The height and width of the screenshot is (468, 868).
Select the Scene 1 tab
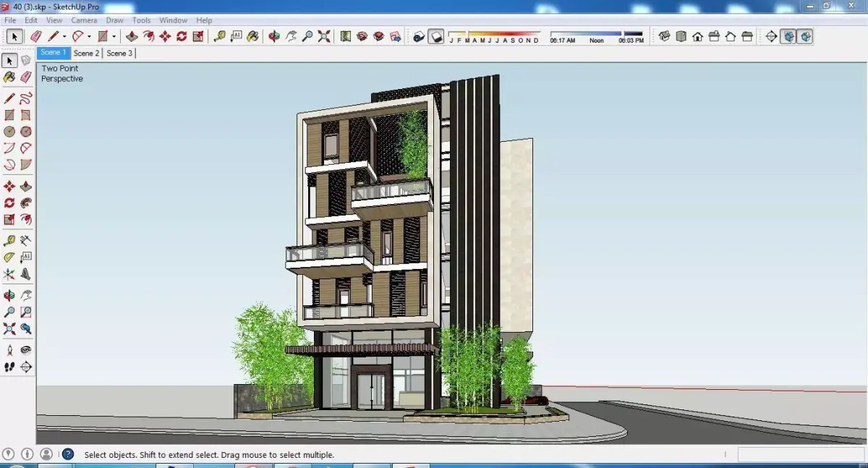point(53,53)
